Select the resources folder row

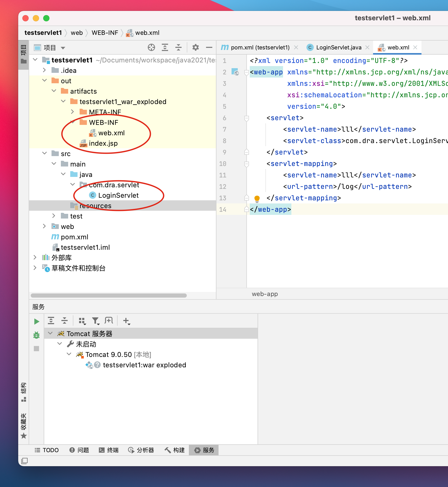(123, 206)
